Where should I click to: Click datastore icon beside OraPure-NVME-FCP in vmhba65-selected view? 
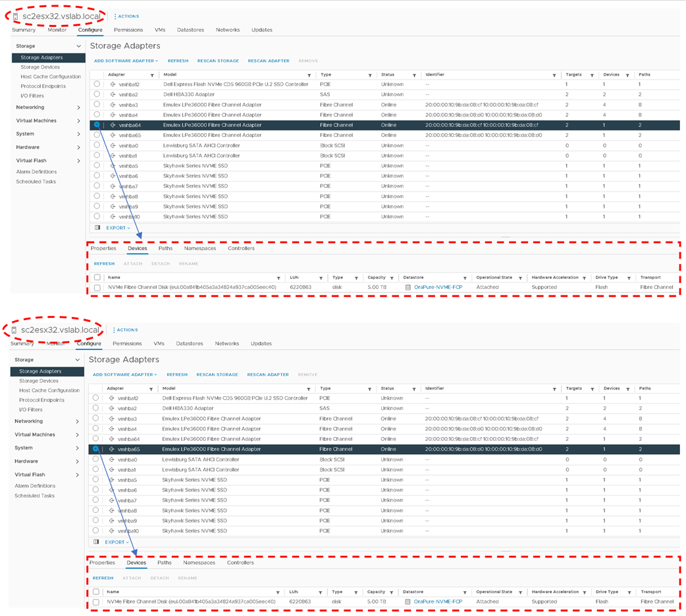[x=408, y=602]
